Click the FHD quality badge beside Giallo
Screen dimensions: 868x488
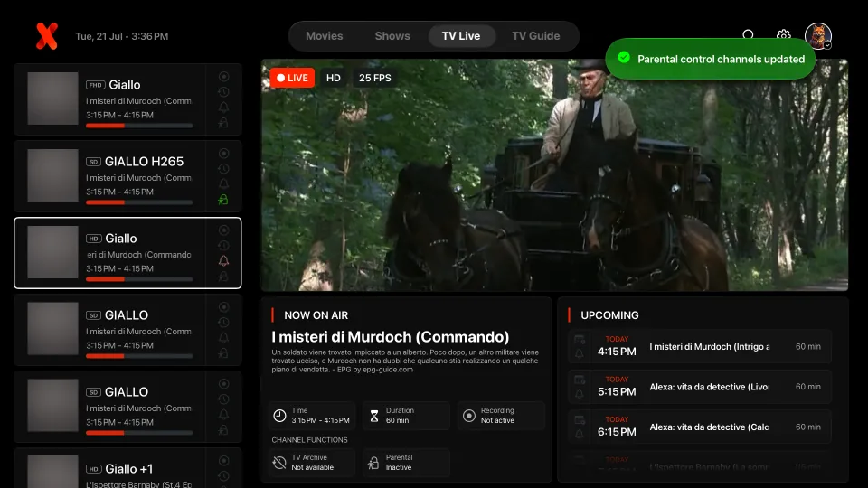click(95, 85)
